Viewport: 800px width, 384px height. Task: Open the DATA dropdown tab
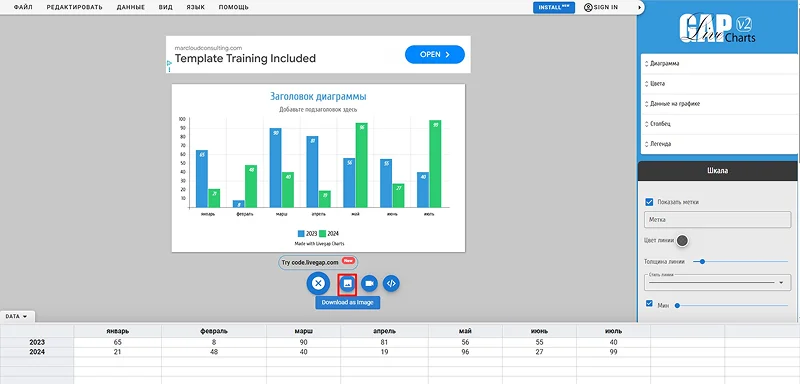coord(17,317)
